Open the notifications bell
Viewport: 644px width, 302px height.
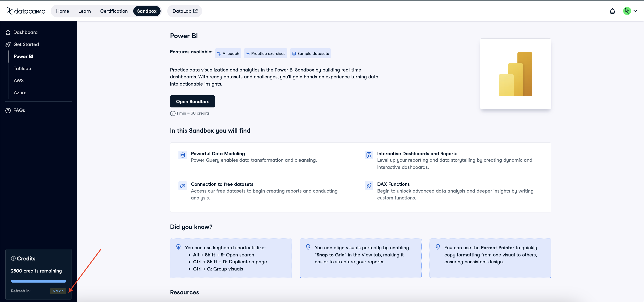(x=612, y=11)
